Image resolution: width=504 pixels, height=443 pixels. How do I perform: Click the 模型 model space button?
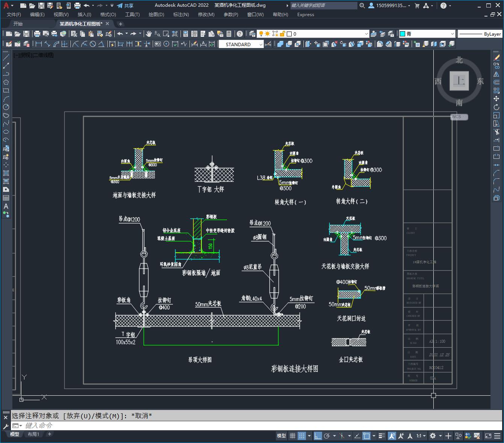[282, 436]
